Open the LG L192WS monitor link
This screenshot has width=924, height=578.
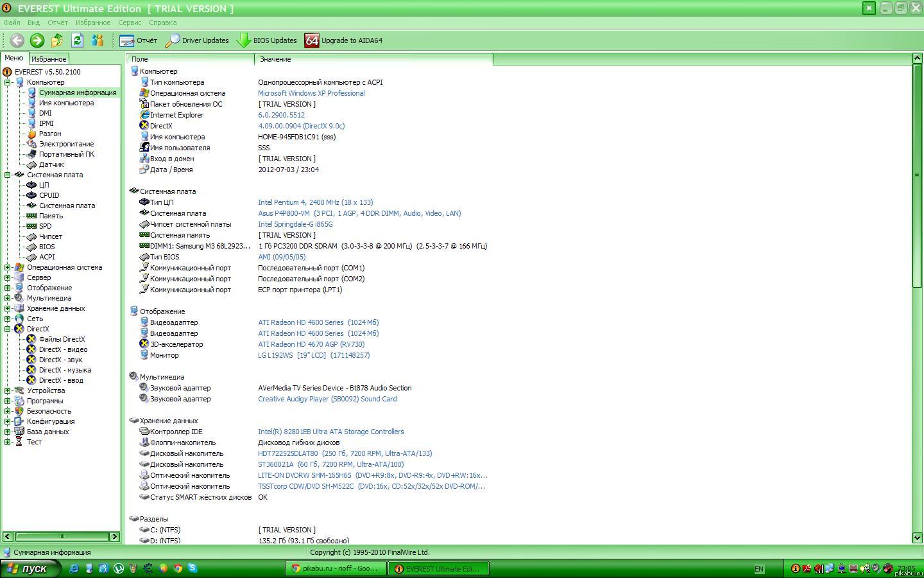point(314,355)
